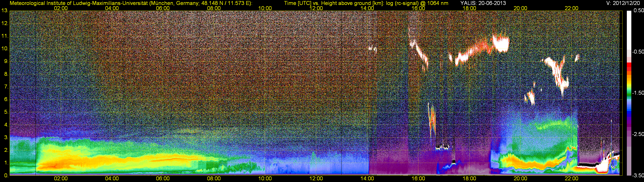Click the 12. height axis label
This screenshot has width=644, height=182.
click(5, 23)
